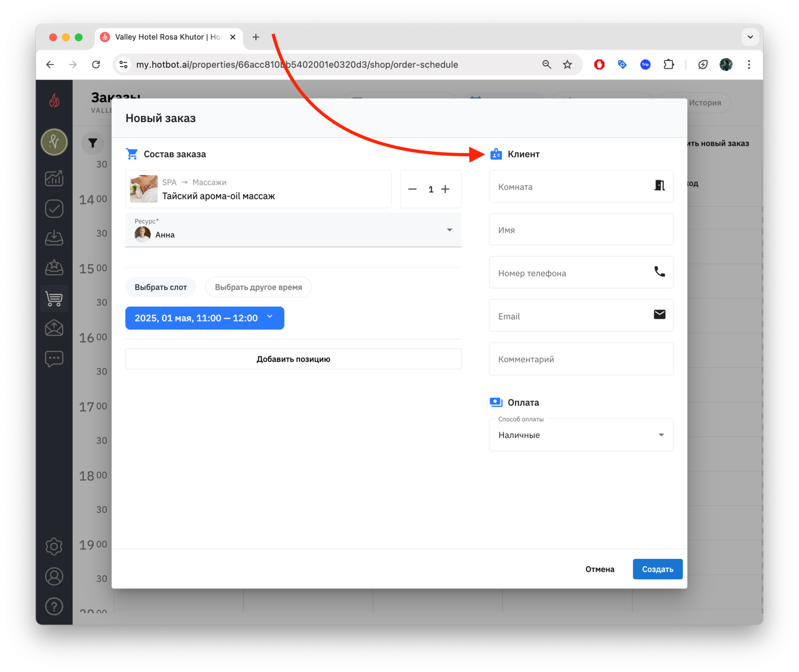Open the user profile sidebar icon
Image resolution: width=799 pixels, height=672 pixels.
point(54,576)
